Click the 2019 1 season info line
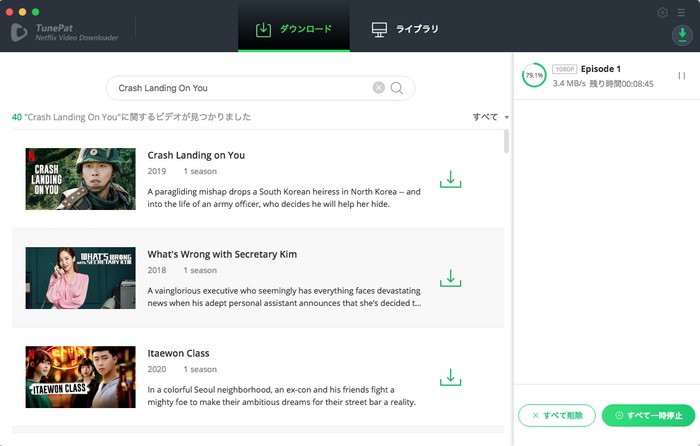Viewport: 700px width, 446px height. 182,171
